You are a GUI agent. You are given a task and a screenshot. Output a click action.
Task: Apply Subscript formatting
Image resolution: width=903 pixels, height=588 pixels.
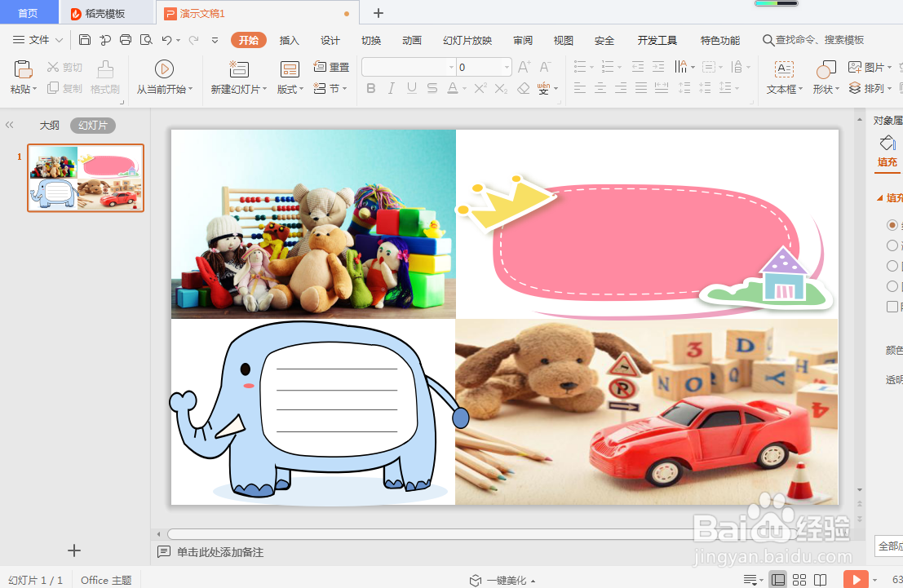(502, 88)
